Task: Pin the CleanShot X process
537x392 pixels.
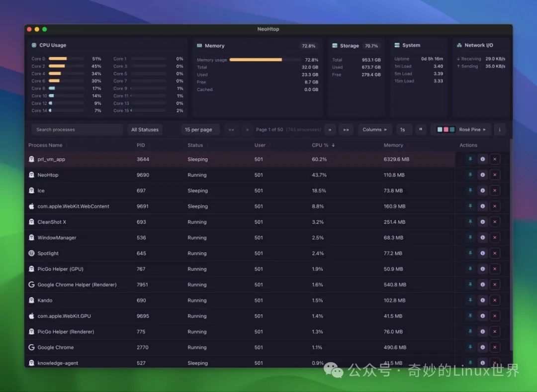Action: (x=470, y=222)
